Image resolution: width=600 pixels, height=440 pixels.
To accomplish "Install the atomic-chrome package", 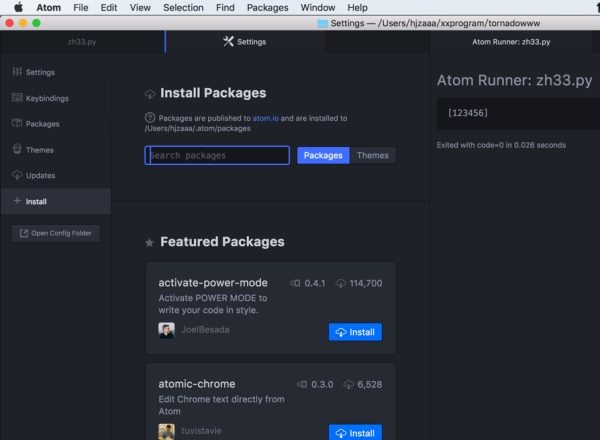I will point(355,433).
